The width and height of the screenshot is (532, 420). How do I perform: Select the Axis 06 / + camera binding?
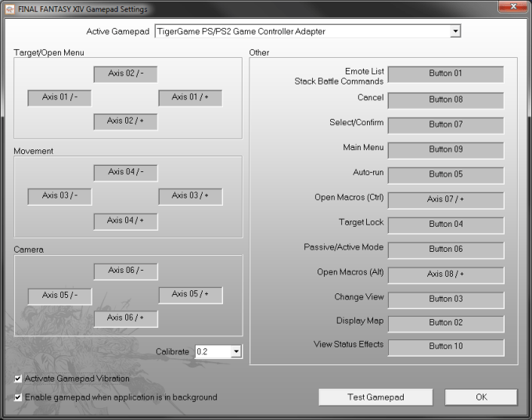coord(125,319)
